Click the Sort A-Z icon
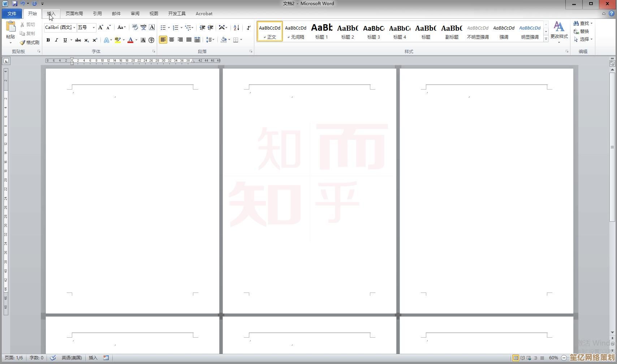Image resolution: width=617 pixels, height=364 pixels. tap(236, 27)
